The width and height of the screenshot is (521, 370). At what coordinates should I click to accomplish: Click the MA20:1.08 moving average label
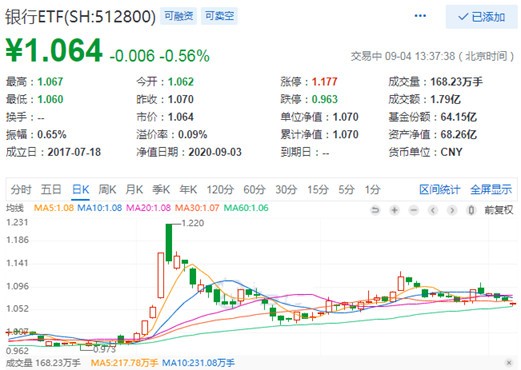(148, 208)
